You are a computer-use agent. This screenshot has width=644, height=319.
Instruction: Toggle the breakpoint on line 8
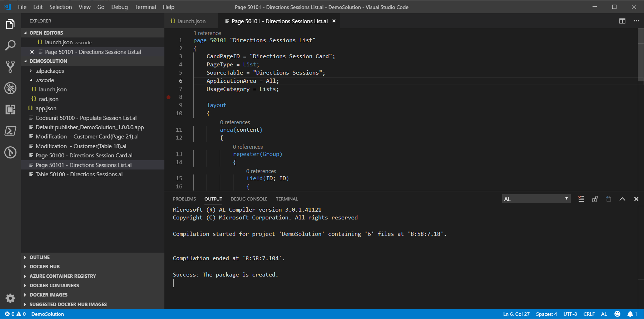click(169, 97)
